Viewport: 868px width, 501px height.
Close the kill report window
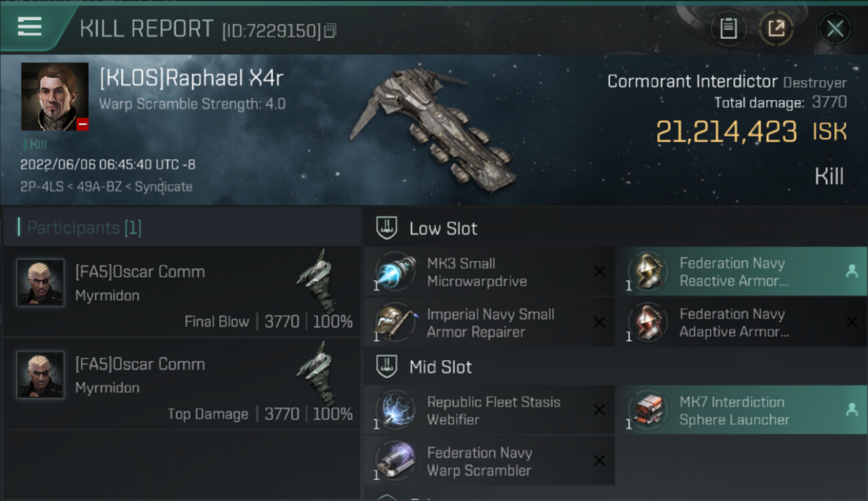coord(835,29)
